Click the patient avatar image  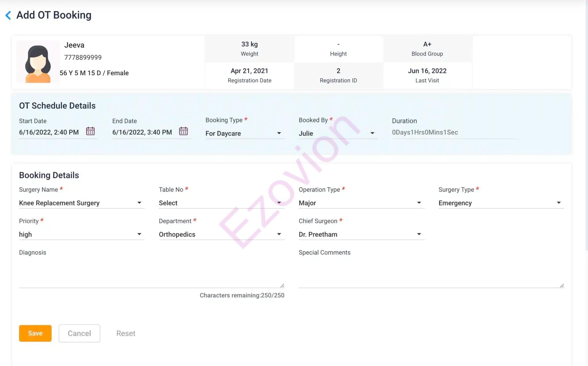point(38,62)
